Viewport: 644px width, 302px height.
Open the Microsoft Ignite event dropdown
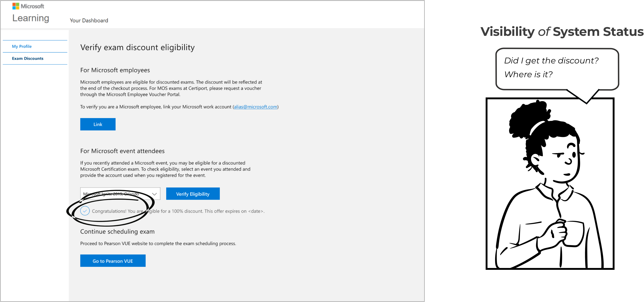120,194
